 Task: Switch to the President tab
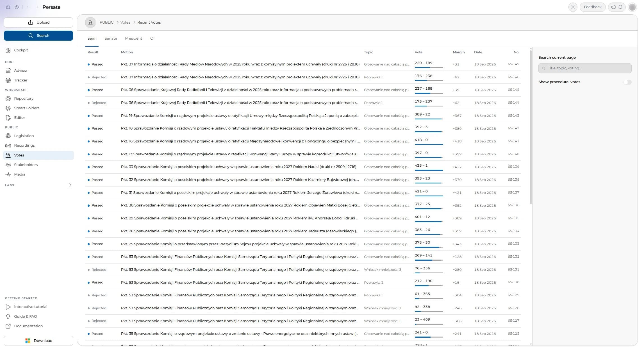pos(133,38)
